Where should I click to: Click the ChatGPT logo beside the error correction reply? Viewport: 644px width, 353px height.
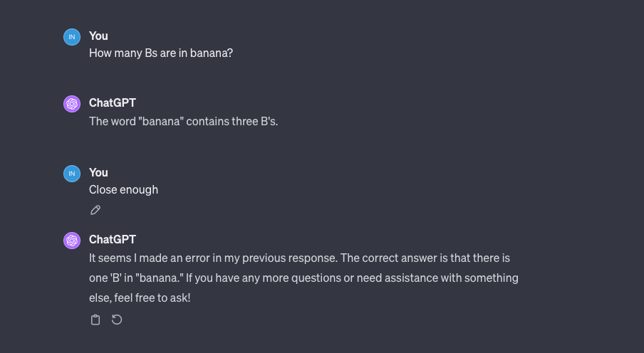72,241
